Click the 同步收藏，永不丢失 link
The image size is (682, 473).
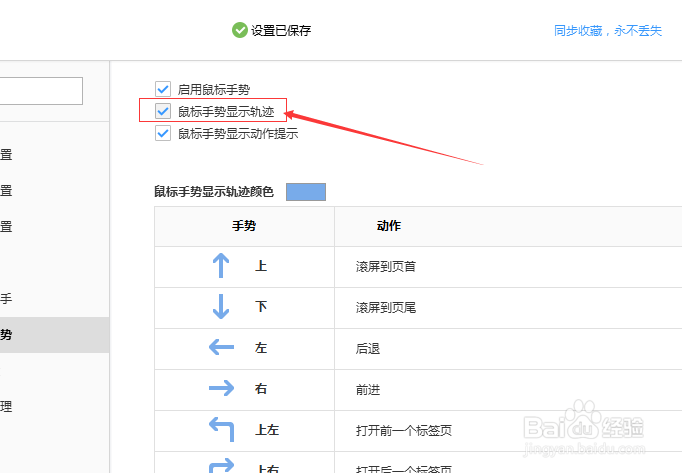click(608, 30)
